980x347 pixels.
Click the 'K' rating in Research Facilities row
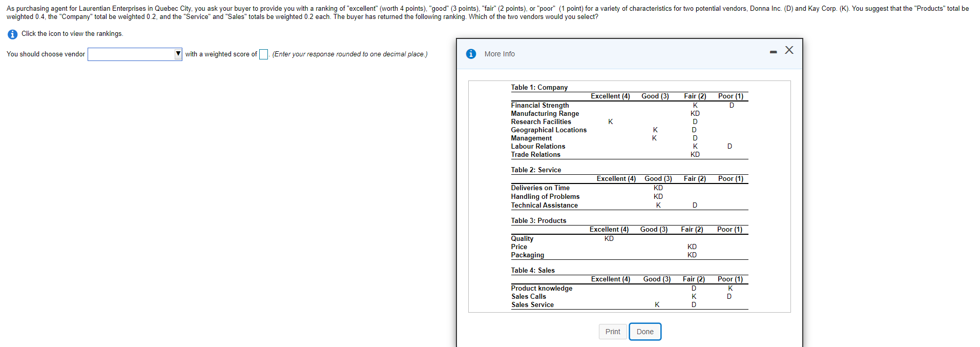(611, 122)
